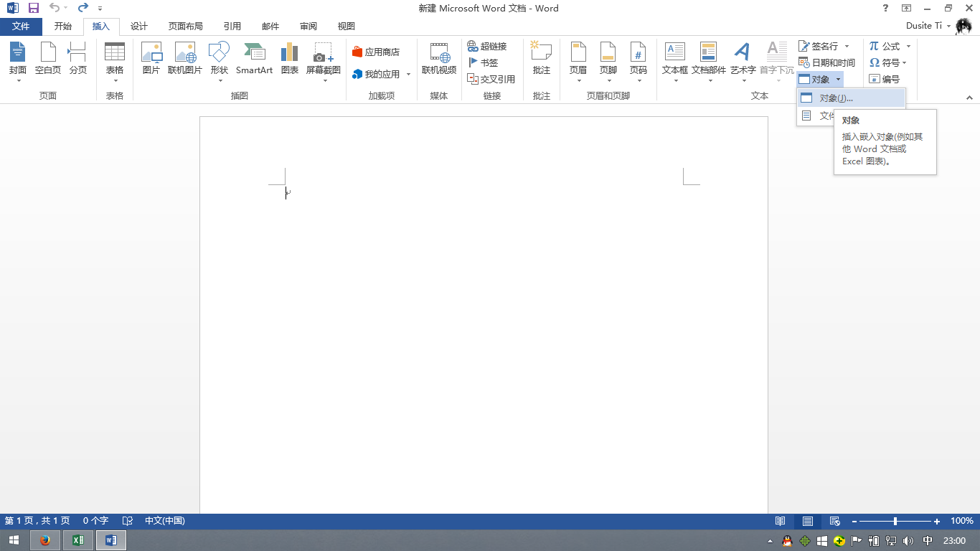Switch to the Page Layout (页面布局) tab
Screen dimensions: 980x551
(x=186, y=27)
